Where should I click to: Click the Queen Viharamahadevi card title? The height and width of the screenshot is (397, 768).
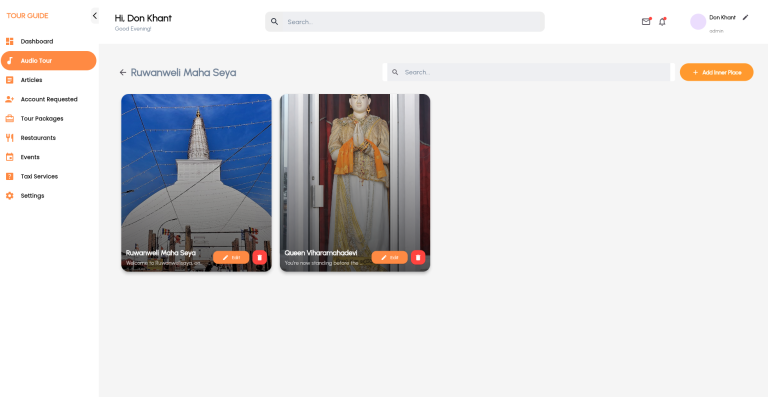coord(321,253)
